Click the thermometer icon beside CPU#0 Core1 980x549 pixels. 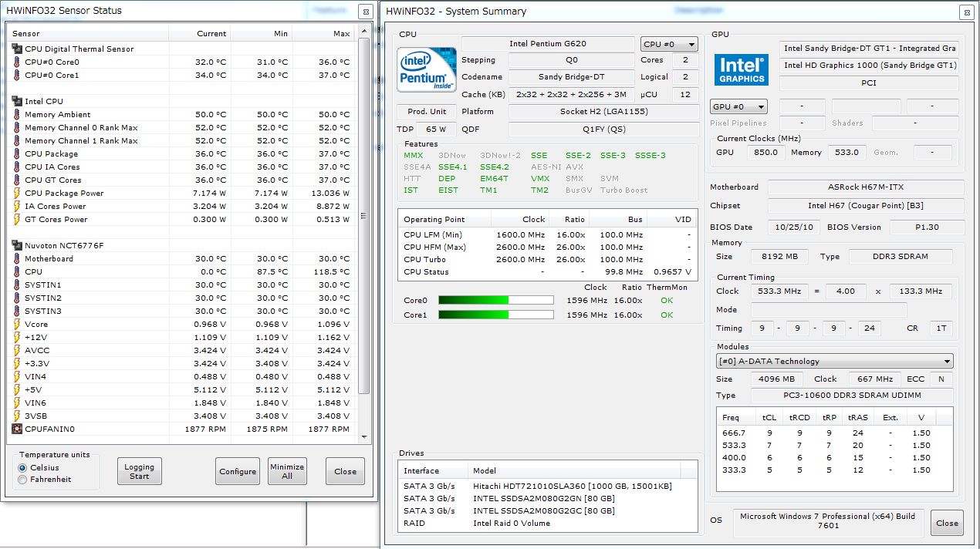pyautogui.click(x=17, y=75)
